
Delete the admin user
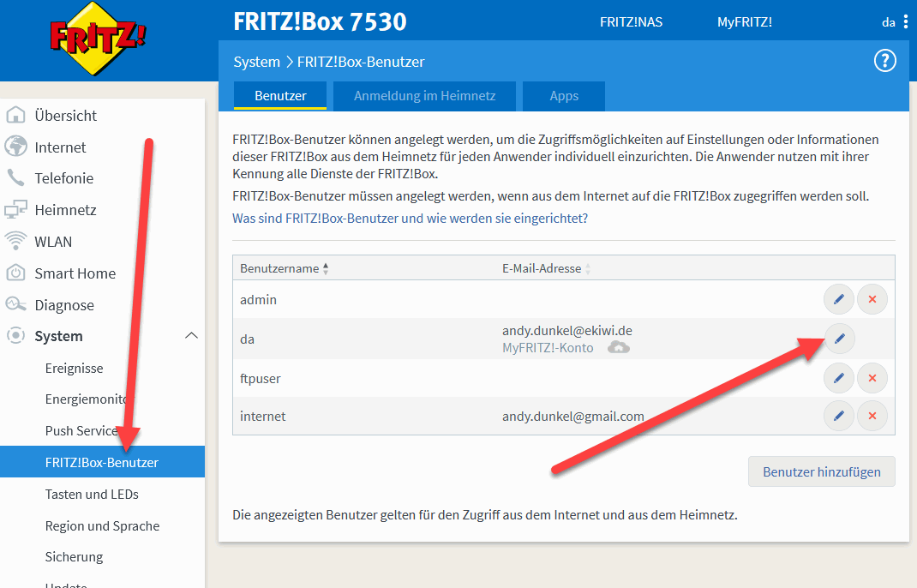click(x=872, y=299)
